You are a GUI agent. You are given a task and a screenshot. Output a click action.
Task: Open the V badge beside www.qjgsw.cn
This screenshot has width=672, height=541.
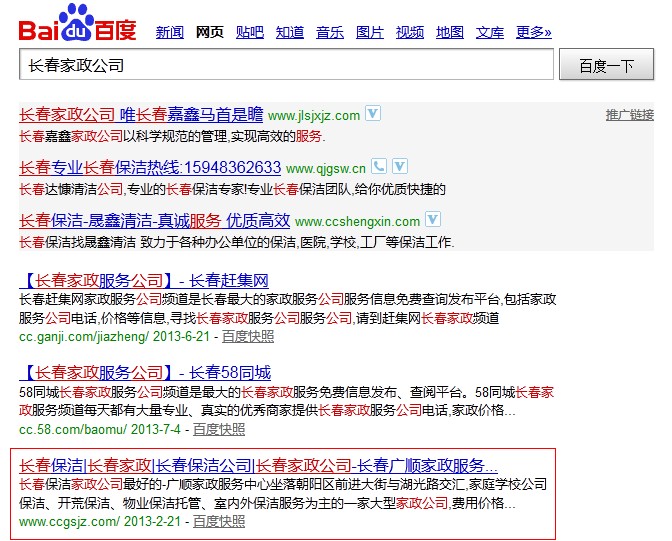click(400, 166)
